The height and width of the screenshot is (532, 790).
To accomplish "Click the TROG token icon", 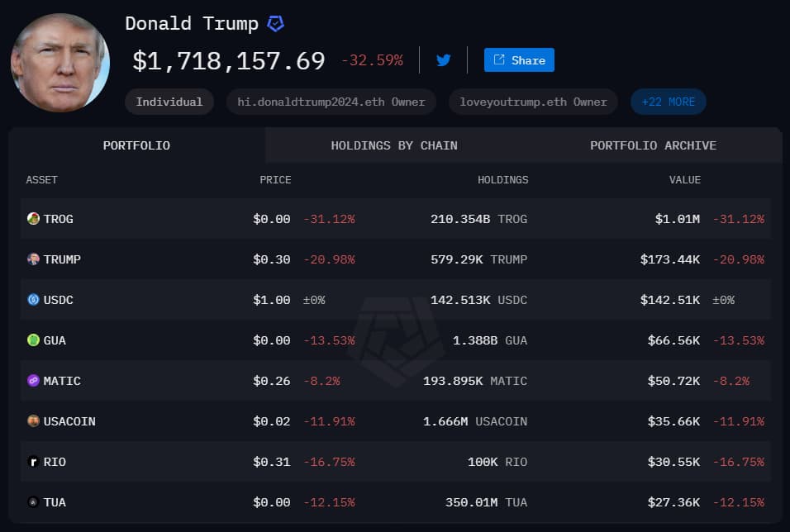I will coord(33,219).
